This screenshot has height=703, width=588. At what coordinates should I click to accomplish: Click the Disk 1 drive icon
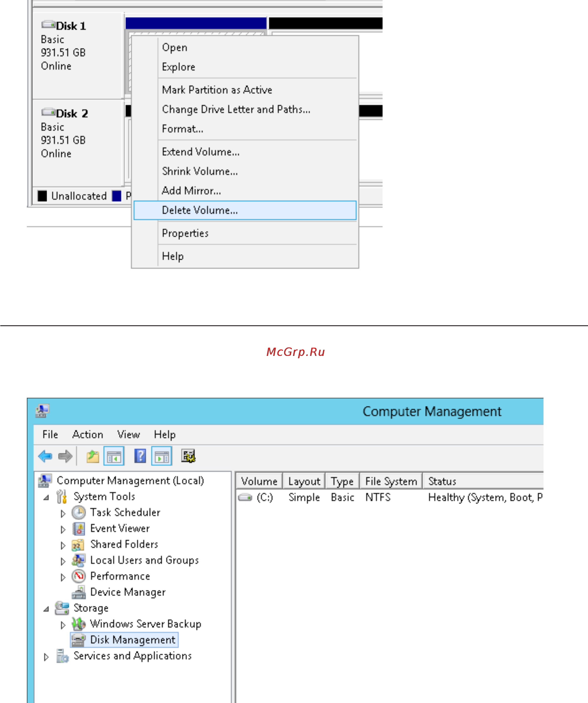pos(48,24)
